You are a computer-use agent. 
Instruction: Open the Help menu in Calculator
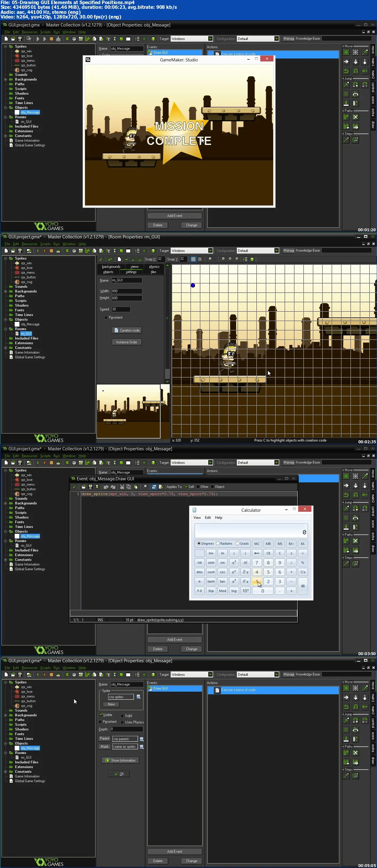[218, 518]
